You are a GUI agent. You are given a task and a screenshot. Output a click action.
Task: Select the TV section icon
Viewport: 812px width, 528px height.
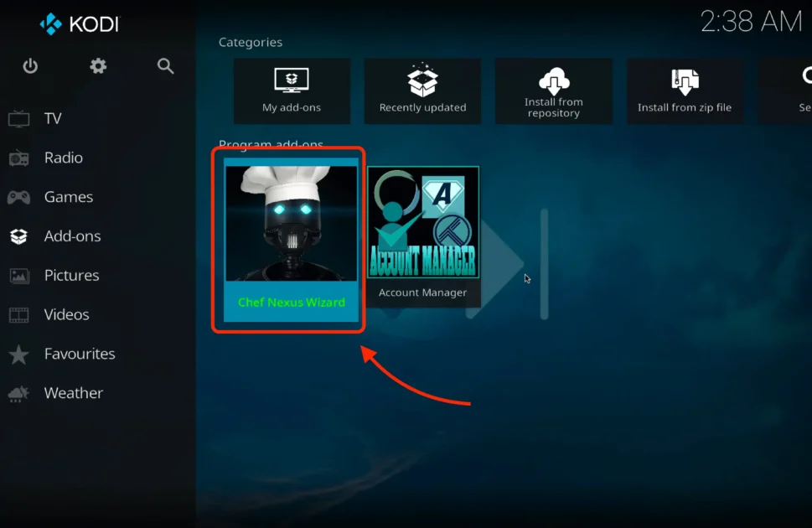[x=19, y=118]
